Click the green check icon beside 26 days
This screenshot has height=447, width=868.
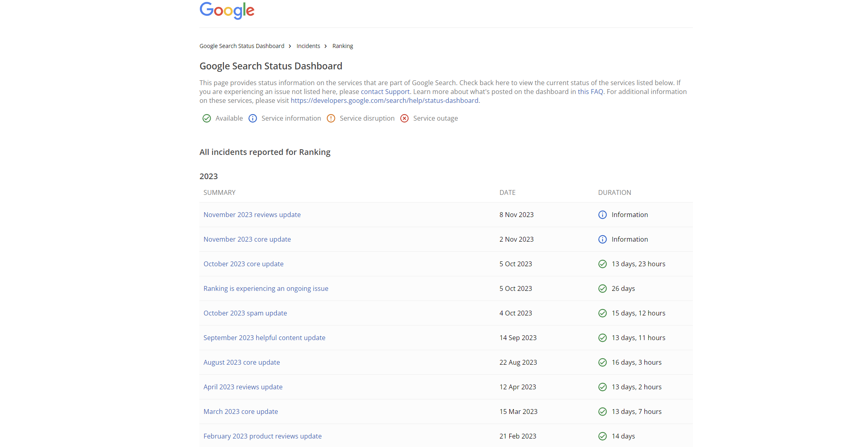point(602,288)
